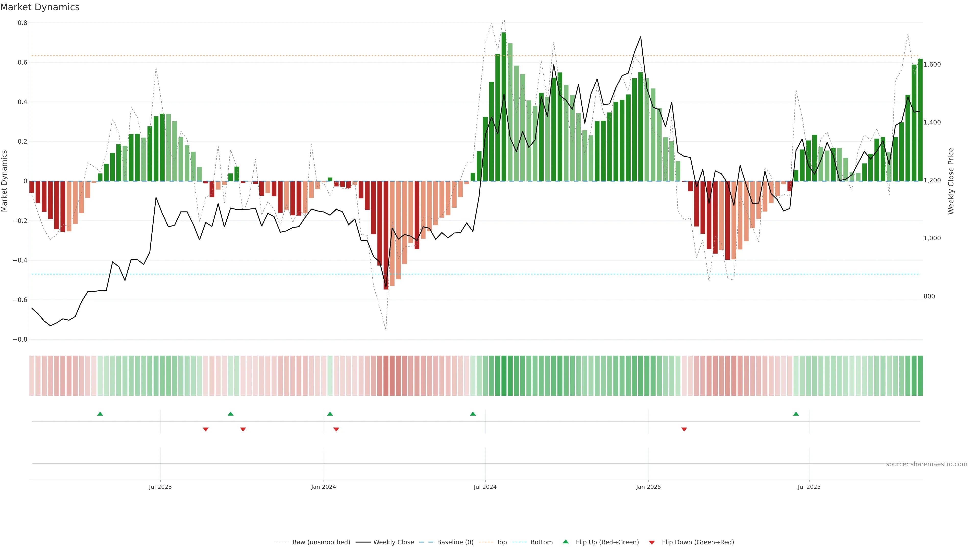Click the leftmost red flip-down triangle marker
This screenshot has width=980, height=551.
click(x=206, y=429)
